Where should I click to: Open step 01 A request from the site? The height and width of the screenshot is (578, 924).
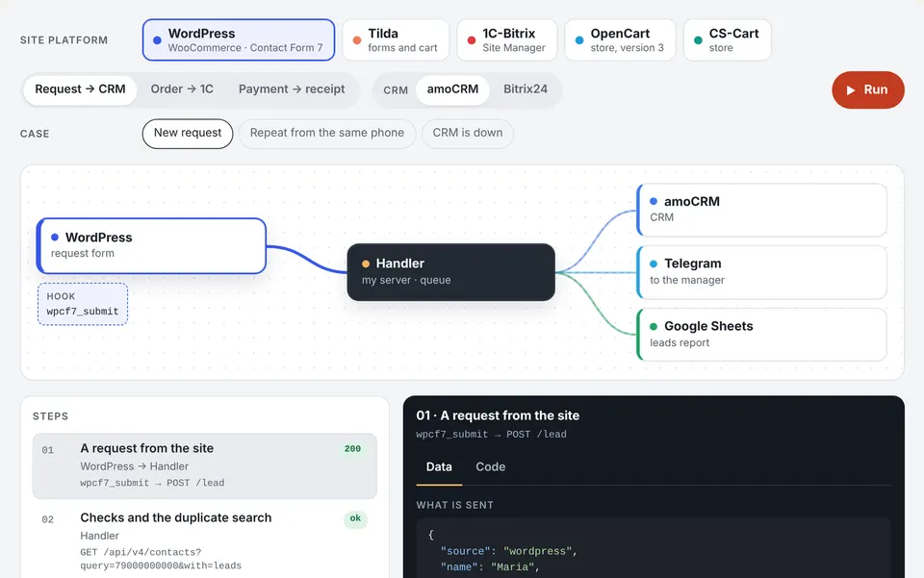pyautogui.click(x=204, y=465)
